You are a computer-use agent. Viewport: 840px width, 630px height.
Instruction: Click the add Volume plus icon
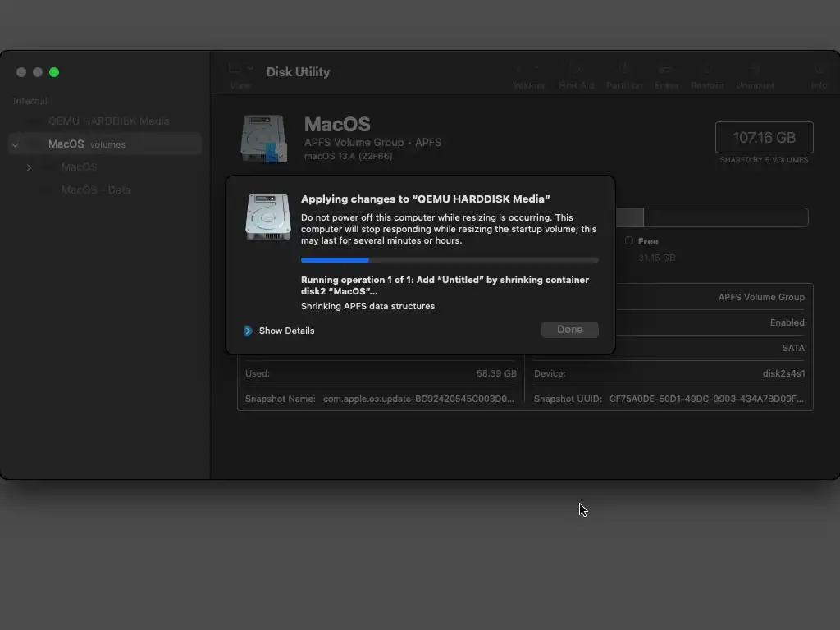tap(518, 69)
